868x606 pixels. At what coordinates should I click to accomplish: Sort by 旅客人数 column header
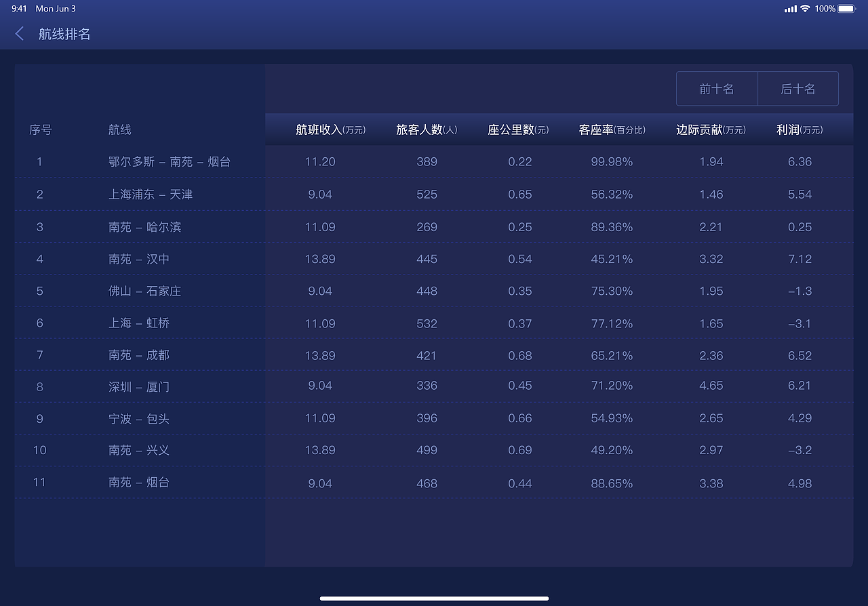click(427, 129)
